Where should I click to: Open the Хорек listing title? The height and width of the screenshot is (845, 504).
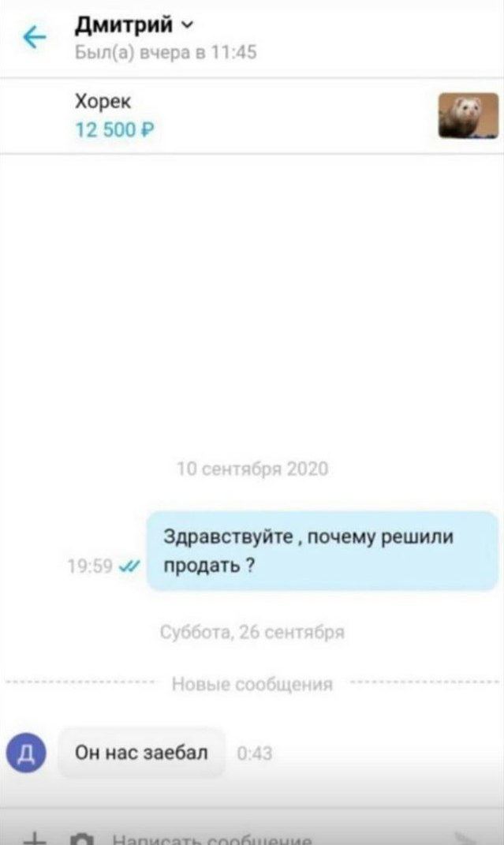(x=103, y=101)
